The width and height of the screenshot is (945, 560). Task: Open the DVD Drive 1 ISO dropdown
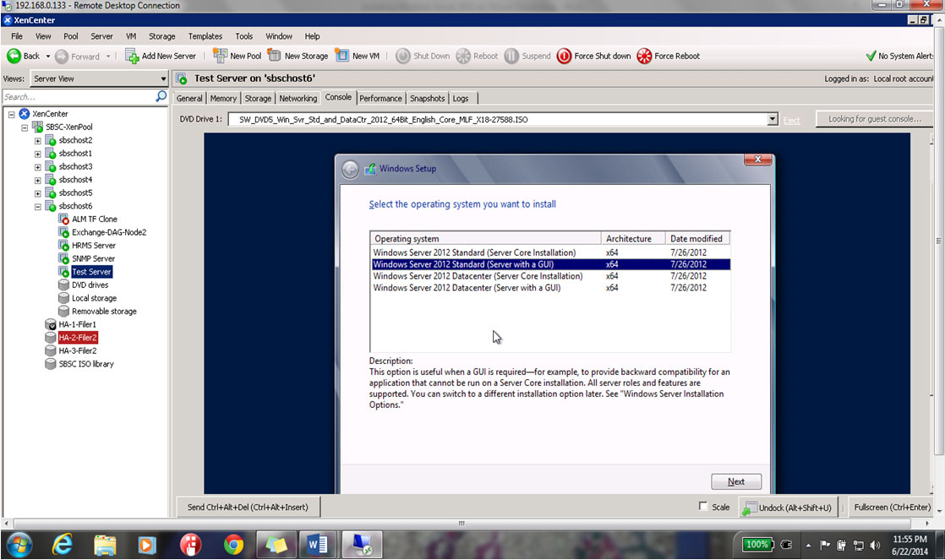pyautogui.click(x=773, y=119)
